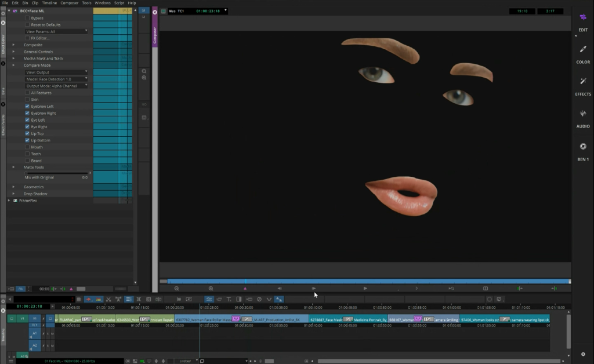Click the effect editor zoom-in magnifier
Viewport: 594px width, 364px height.
tap(144, 77)
